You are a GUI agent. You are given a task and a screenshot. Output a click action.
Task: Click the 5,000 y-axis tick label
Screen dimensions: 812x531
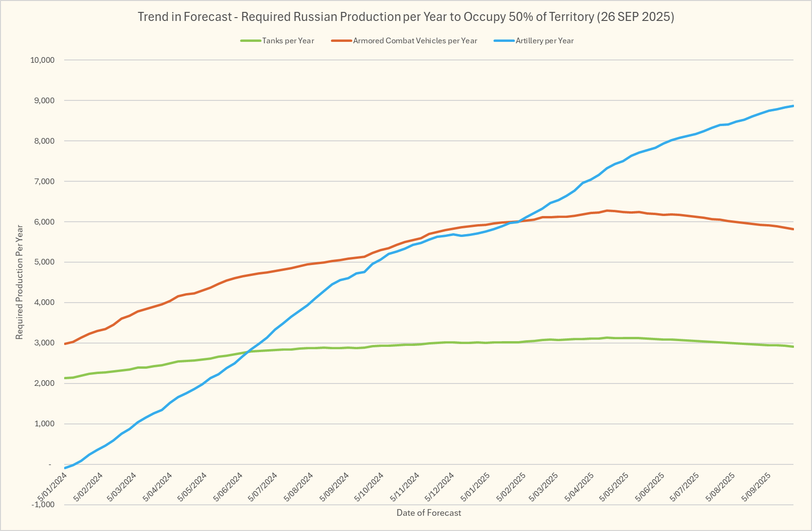45,262
